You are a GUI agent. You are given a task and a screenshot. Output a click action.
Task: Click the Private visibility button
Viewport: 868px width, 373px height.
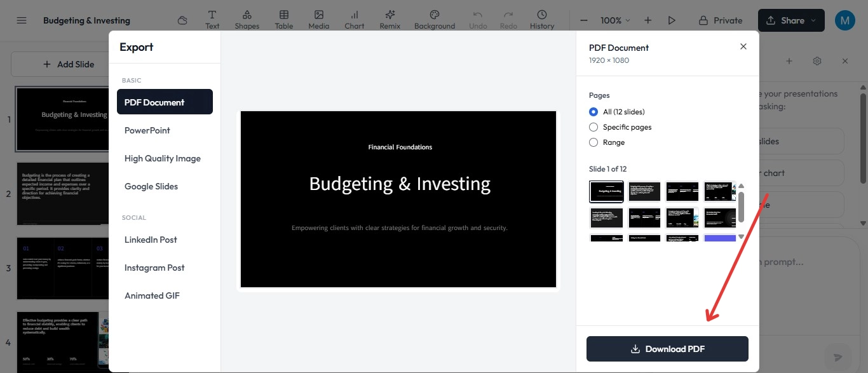coord(721,20)
